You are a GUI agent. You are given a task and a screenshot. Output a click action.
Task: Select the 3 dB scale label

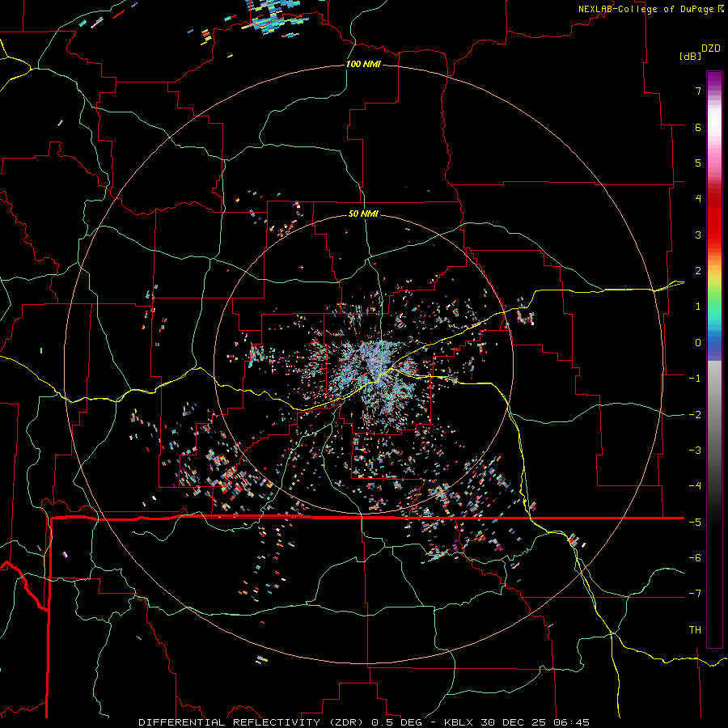698,235
